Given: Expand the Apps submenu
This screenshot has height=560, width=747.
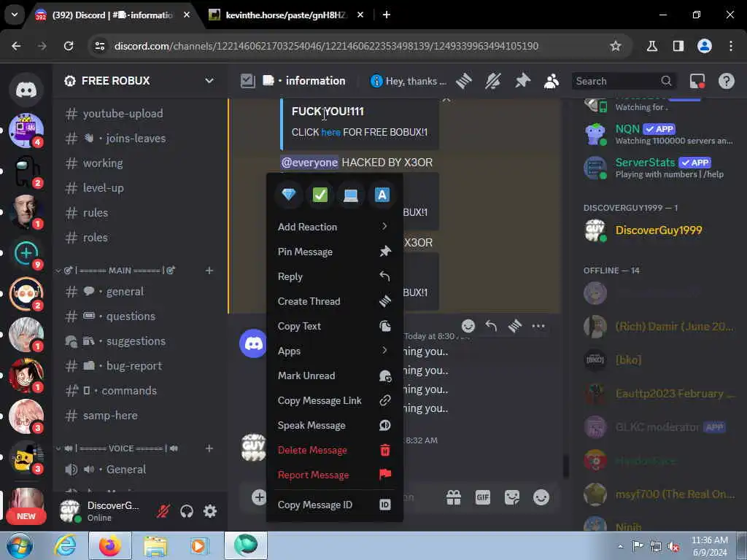Looking at the screenshot, I should pyautogui.click(x=334, y=351).
